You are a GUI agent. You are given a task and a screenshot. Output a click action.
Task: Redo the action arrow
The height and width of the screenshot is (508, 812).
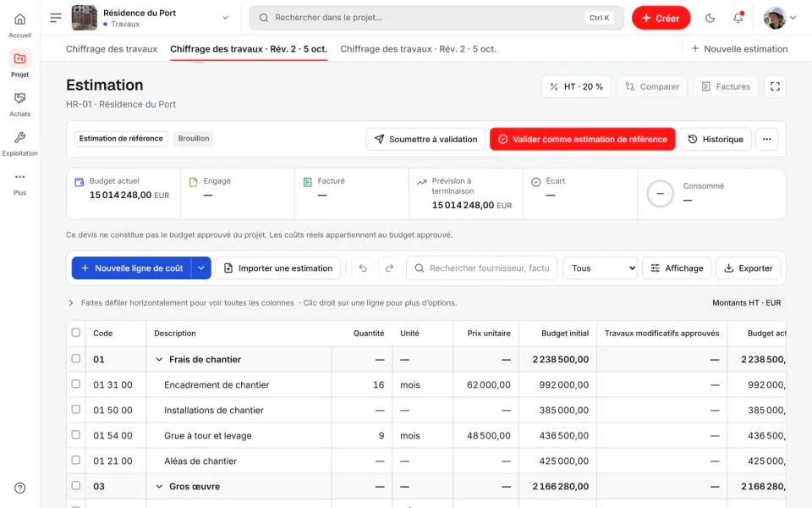tap(389, 268)
